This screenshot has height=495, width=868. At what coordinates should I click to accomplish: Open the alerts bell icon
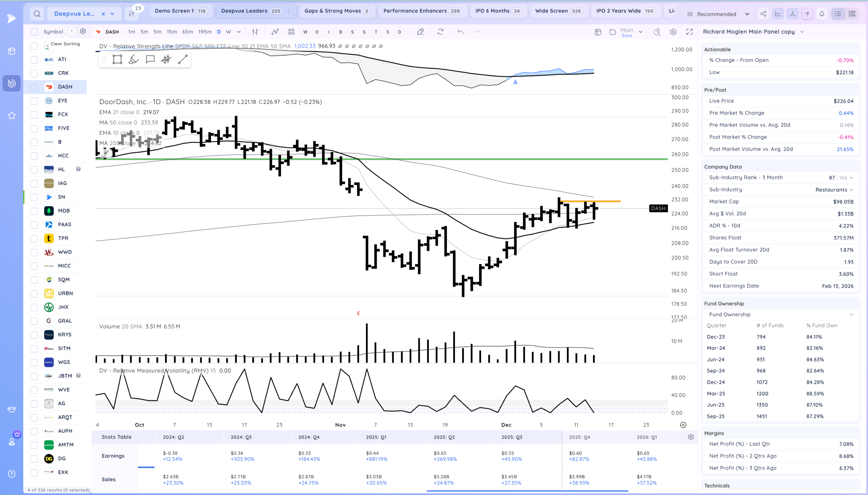point(822,14)
